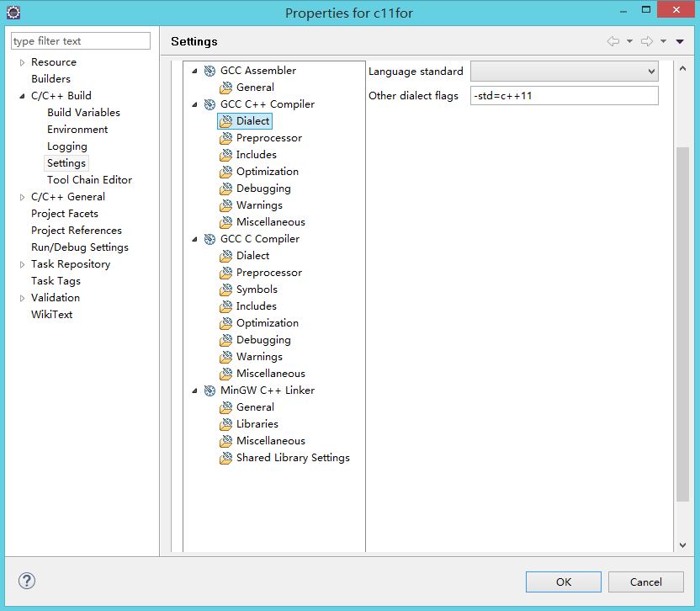
Task: Click the Shared Library Settings icon
Action: pyautogui.click(x=225, y=458)
